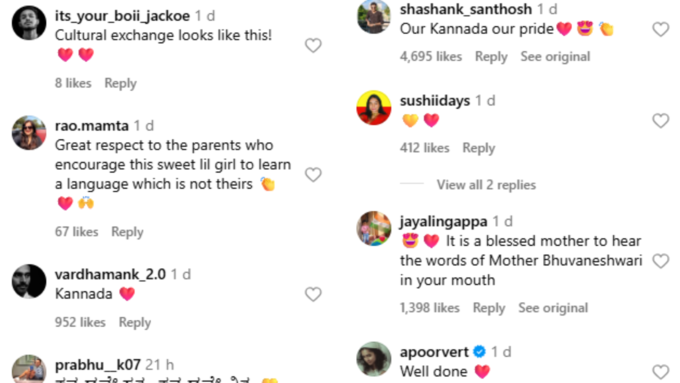680x383 pixels.
Task: Open 4,695 likes list on shashank_santhosh's comment
Action: [x=431, y=56]
